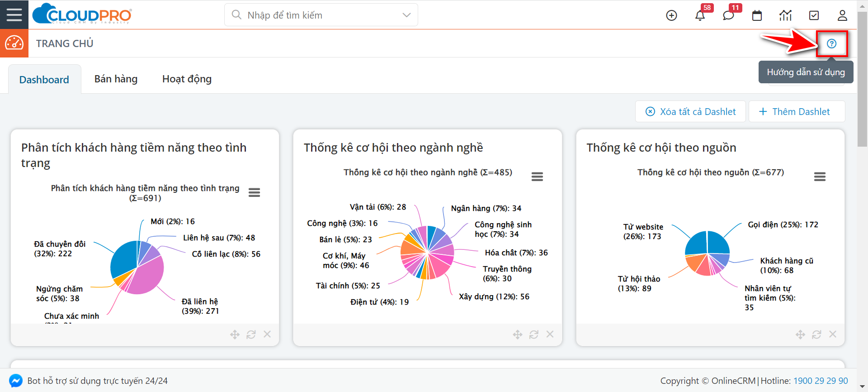This screenshot has width=868, height=392.
Task: Open the user profile icon
Action: coord(842,15)
